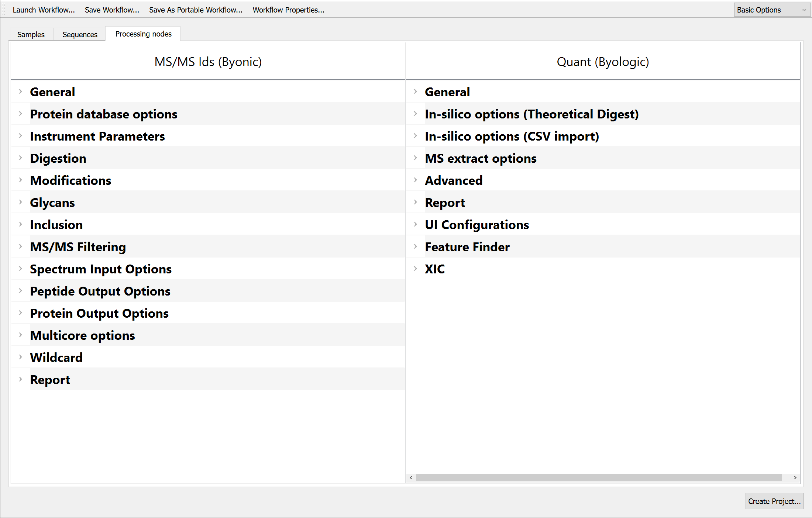Select the Wildcard label
The width and height of the screenshot is (812, 518).
click(x=56, y=358)
